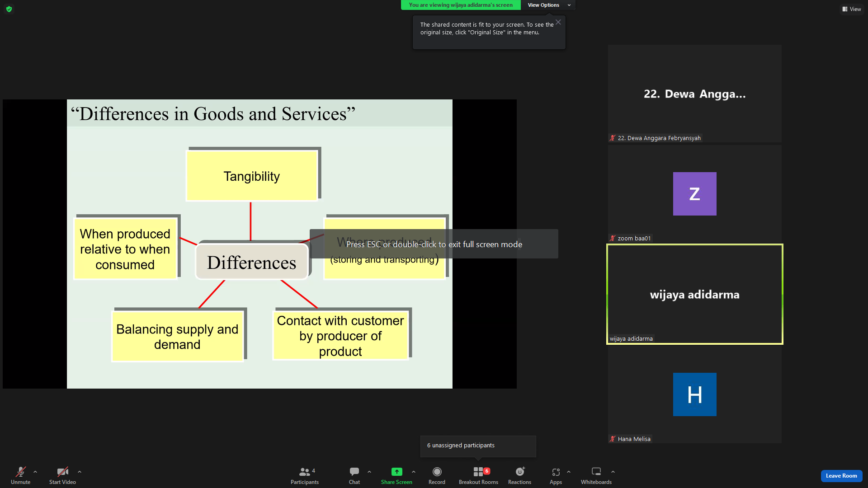Screen dimensions: 868x488
Task: Click the green encryption shield icon
Action: [9, 9]
